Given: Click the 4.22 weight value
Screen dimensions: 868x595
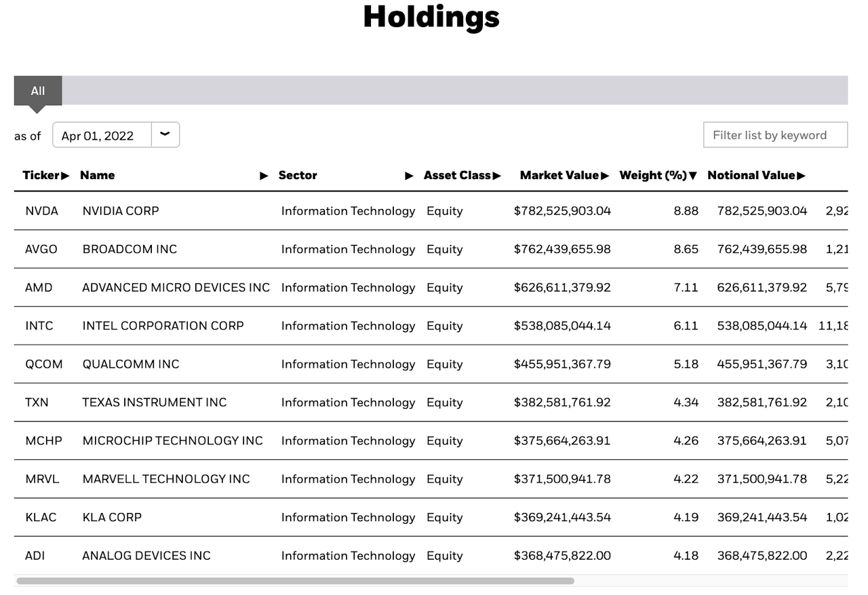Looking at the screenshot, I should 686,479.
